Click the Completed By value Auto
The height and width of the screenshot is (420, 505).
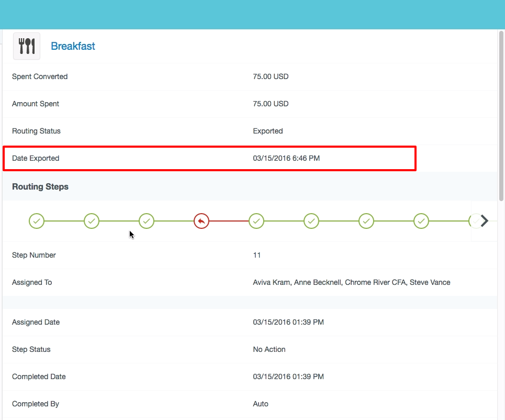click(261, 404)
